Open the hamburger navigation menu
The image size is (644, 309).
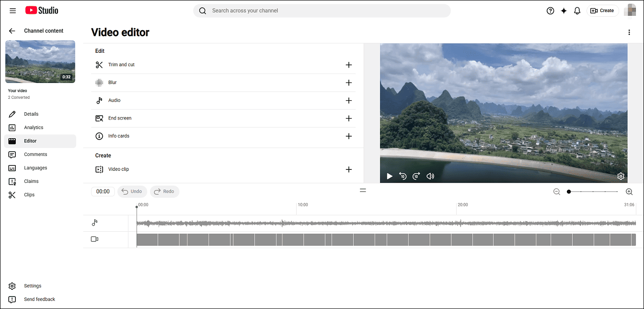coord(12,11)
